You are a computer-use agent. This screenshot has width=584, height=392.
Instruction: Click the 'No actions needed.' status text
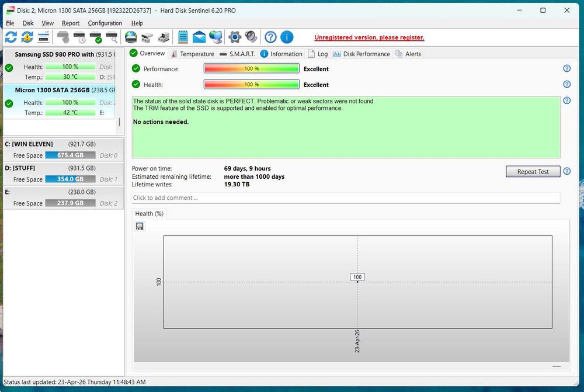[161, 122]
